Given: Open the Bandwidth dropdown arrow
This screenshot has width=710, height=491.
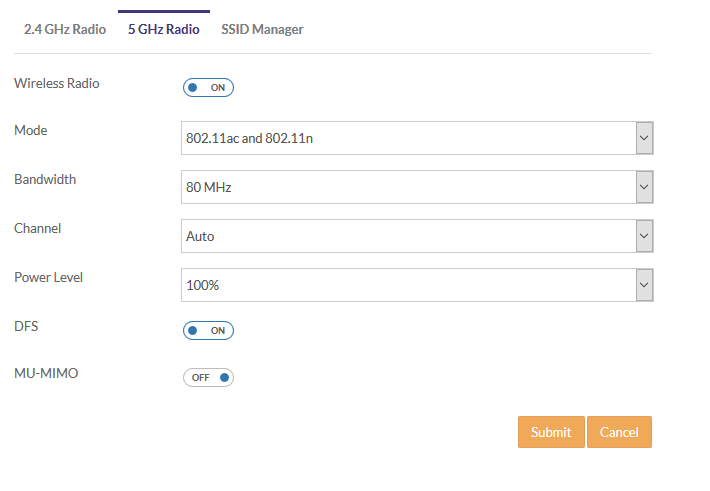Looking at the screenshot, I should tap(644, 187).
